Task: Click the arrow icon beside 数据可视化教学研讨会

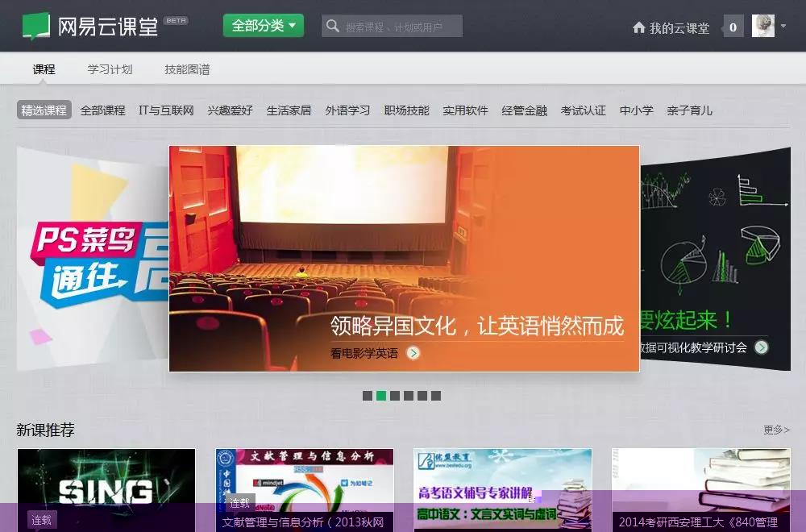Action: click(x=762, y=347)
